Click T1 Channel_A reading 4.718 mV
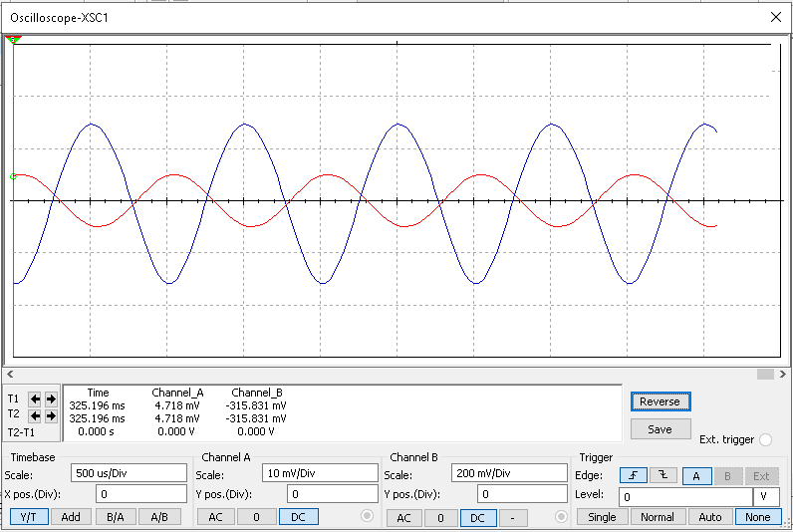793x532 pixels. [177, 405]
